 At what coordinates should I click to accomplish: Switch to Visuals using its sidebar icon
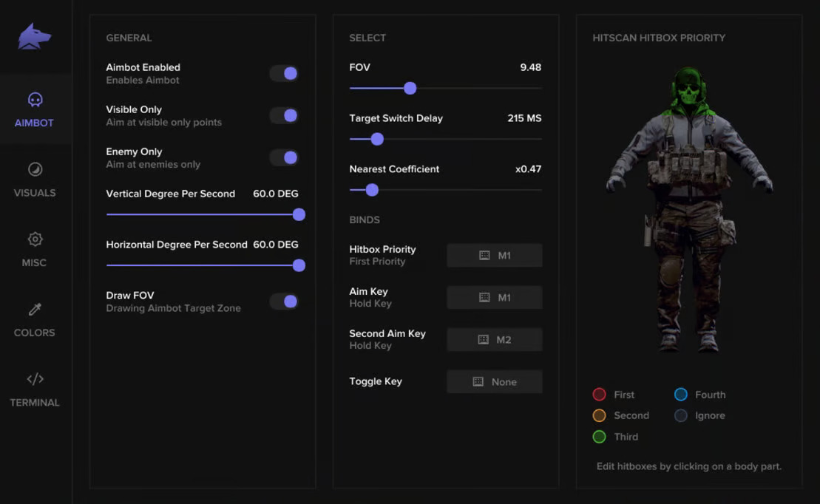pos(35,170)
